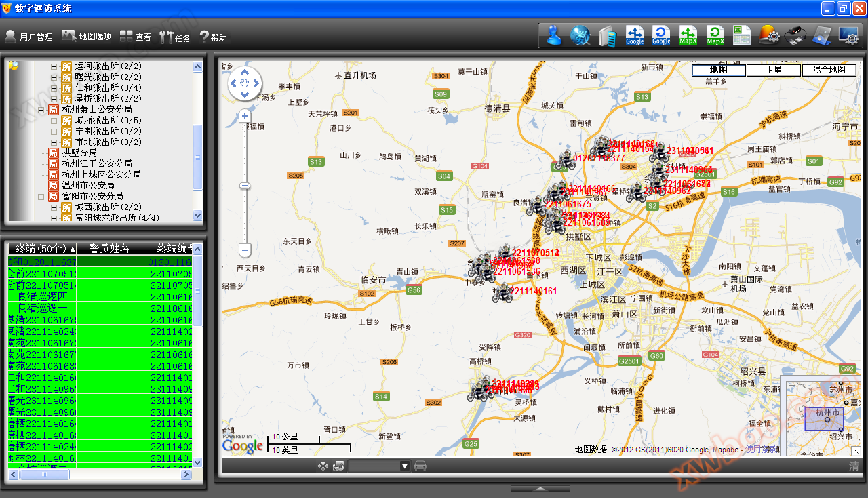Open the alarm light settings icon
This screenshot has height=499, width=868.
[769, 35]
